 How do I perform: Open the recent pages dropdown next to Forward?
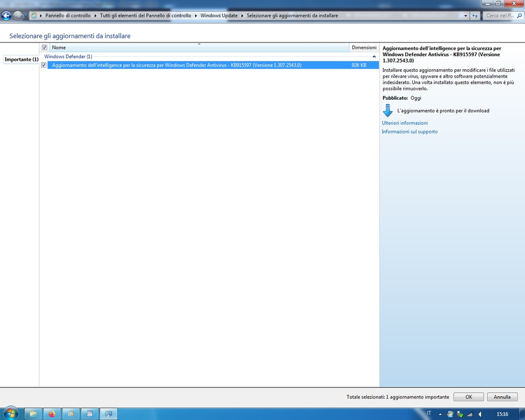coord(26,16)
